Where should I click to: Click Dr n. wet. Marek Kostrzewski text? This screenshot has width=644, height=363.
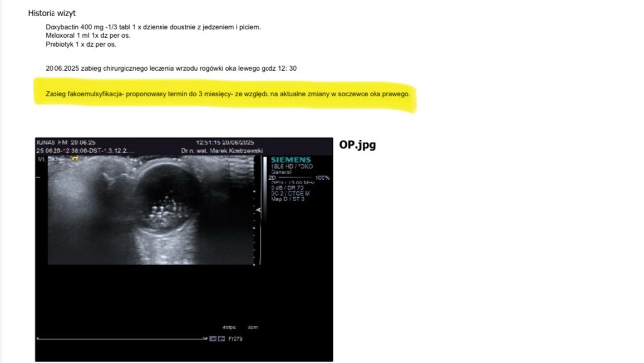pyautogui.click(x=222, y=151)
